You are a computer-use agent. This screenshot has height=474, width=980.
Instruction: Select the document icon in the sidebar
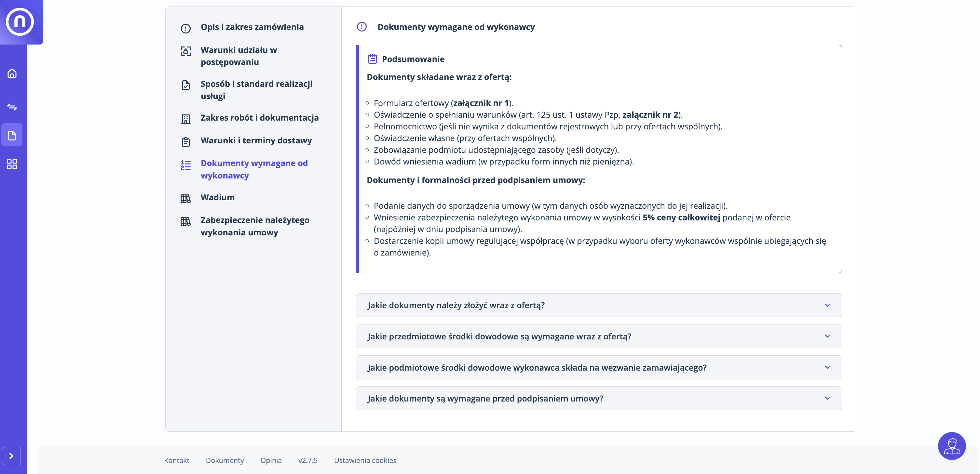tap(12, 135)
